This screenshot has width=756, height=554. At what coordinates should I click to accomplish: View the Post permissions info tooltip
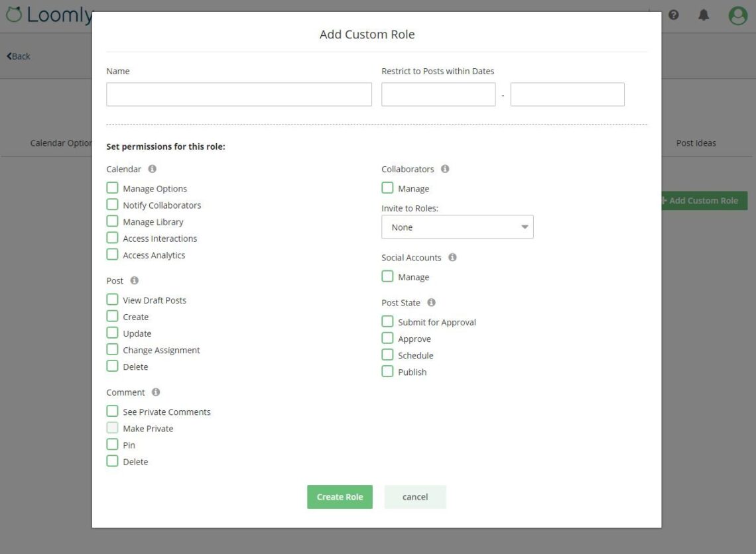pos(133,280)
